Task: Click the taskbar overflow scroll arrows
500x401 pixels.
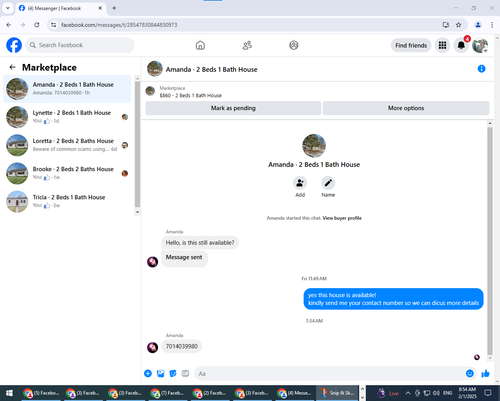Action: pos(362,393)
